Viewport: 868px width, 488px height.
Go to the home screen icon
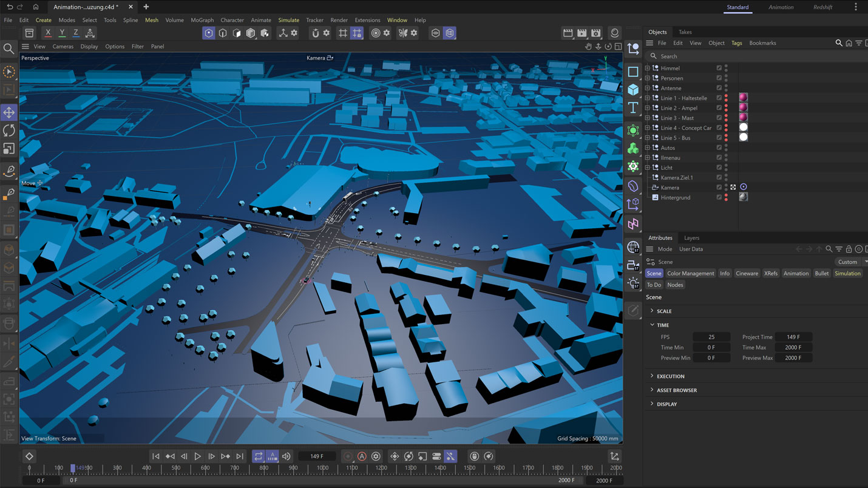pos(36,7)
